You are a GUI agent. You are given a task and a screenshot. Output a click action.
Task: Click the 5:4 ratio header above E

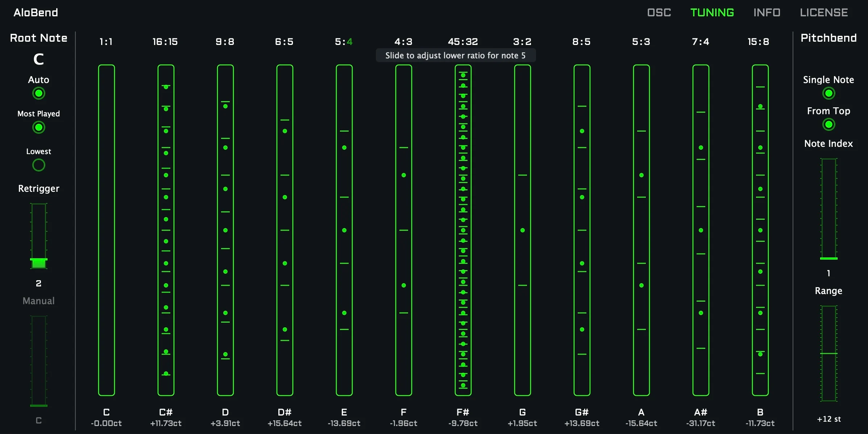pyautogui.click(x=344, y=41)
